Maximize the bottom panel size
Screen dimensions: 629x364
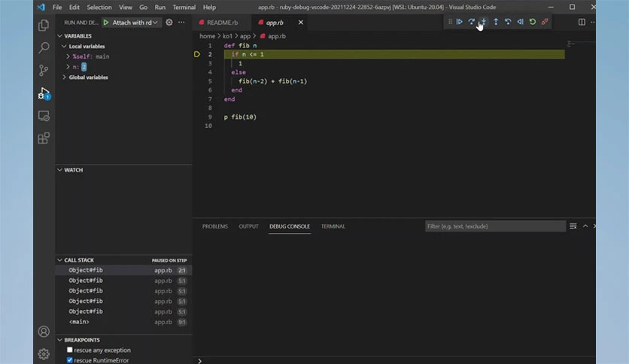[585, 226]
